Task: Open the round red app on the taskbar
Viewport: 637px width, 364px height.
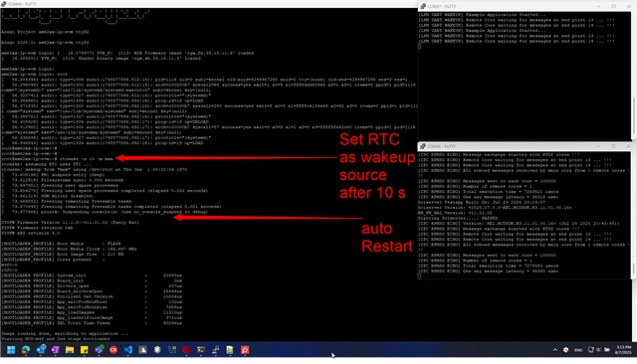Action: click(186, 350)
